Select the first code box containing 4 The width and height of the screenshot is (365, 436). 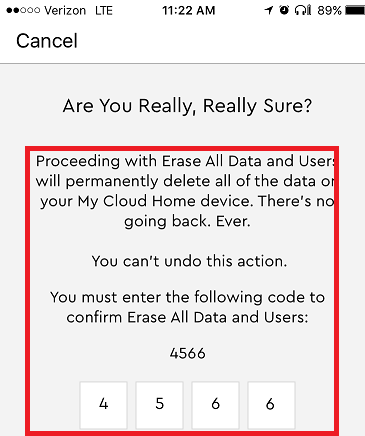tap(103, 405)
